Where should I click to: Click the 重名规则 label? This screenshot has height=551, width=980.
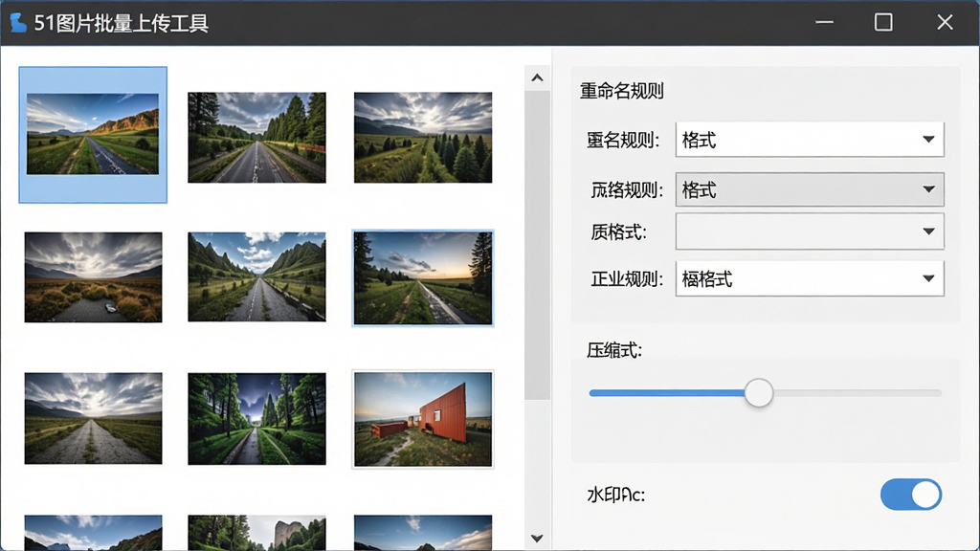click(x=622, y=140)
